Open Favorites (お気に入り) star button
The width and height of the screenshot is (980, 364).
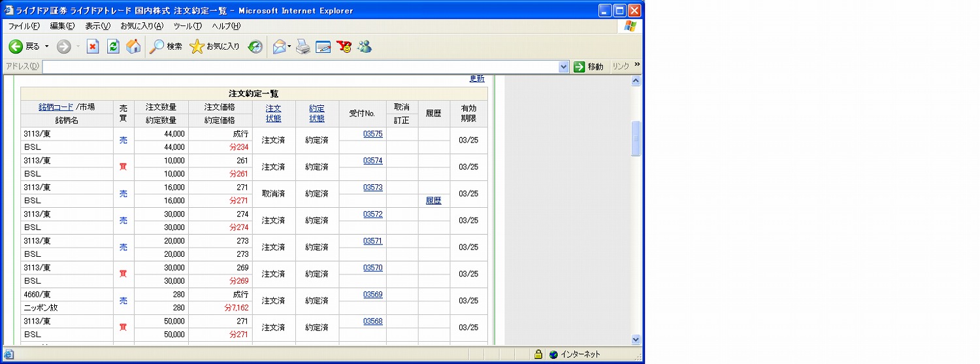point(214,46)
